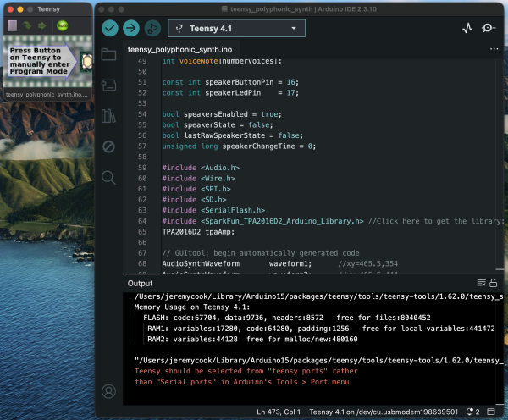The height and width of the screenshot is (420, 508).
Task: Click the AudioSynthWaveform waveform1 line
Action: click(280, 264)
